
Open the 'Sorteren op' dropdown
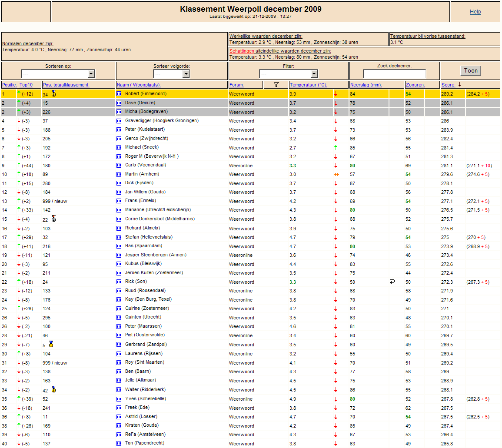click(x=58, y=74)
